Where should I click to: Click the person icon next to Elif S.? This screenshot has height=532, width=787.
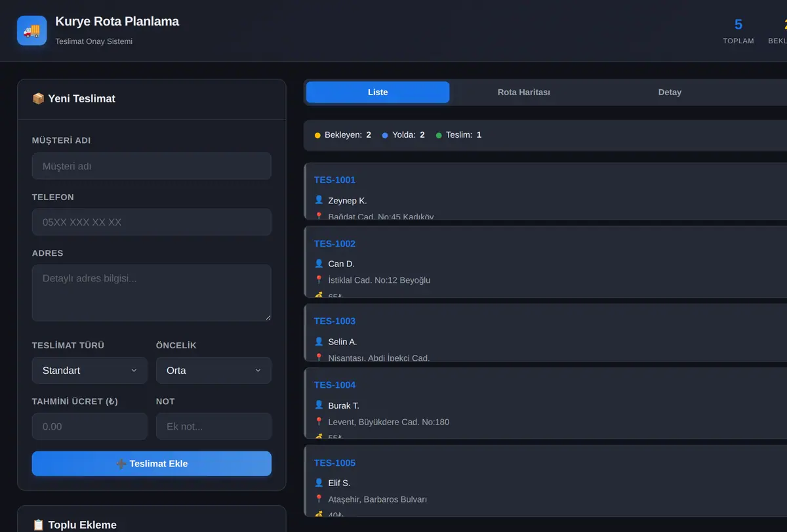pyautogui.click(x=319, y=483)
